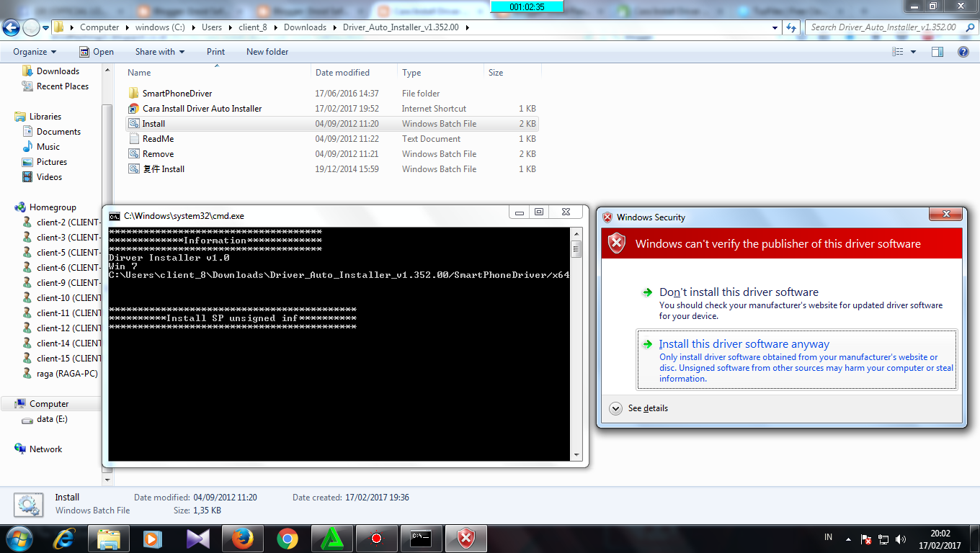Open the Windows Start menu
This screenshot has height=553, width=980.
pyautogui.click(x=19, y=538)
